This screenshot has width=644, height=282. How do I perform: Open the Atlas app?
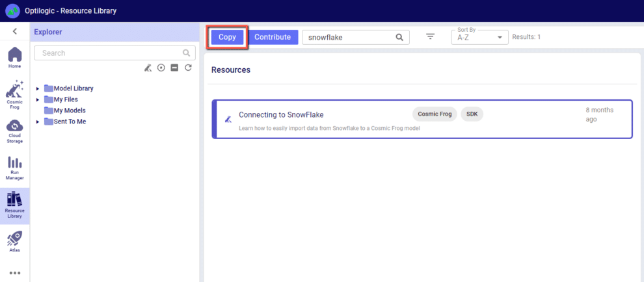pyautogui.click(x=15, y=241)
